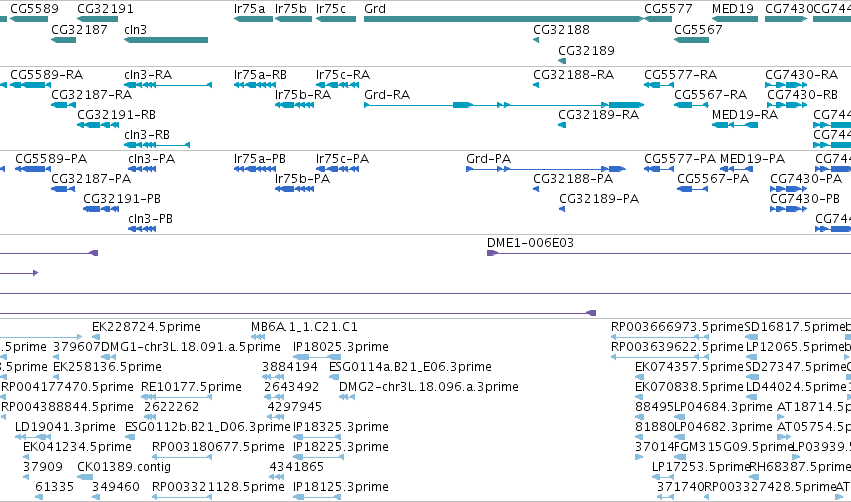
Task: Click the Ir75b-PA protein label
Action: tap(302, 179)
